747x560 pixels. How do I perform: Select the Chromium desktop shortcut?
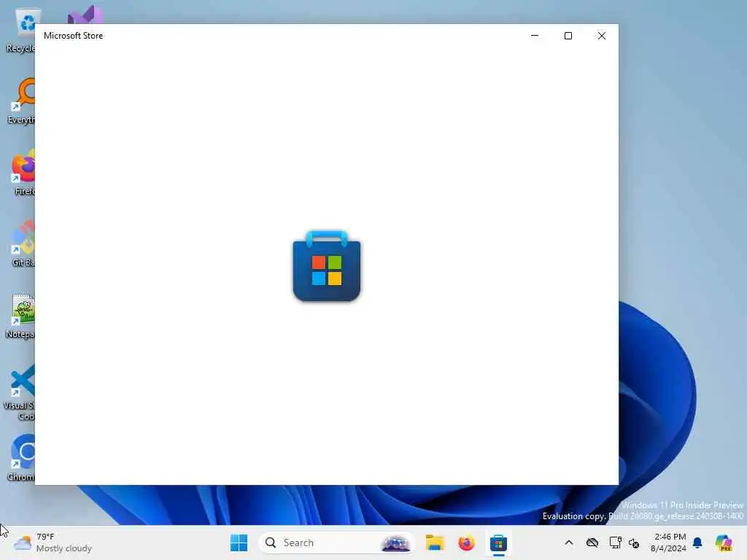point(22,458)
